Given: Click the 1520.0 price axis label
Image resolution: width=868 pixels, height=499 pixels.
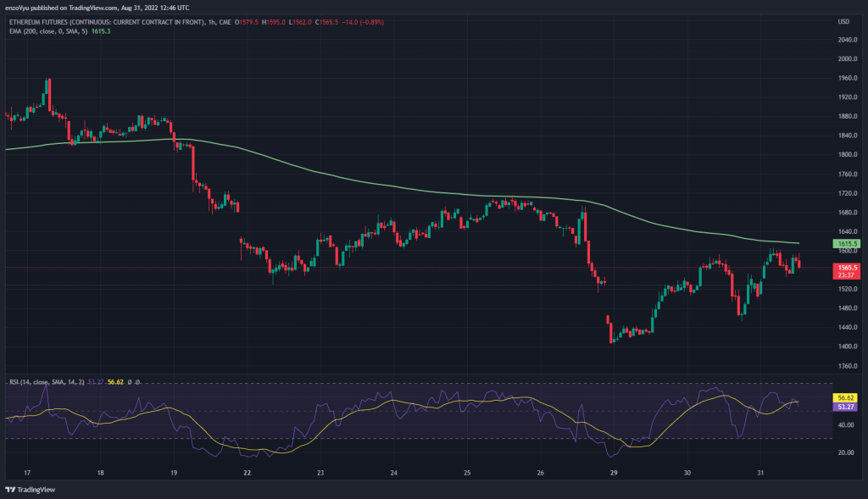Looking at the screenshot, I should pyautogui.click(x=848, y=290).
